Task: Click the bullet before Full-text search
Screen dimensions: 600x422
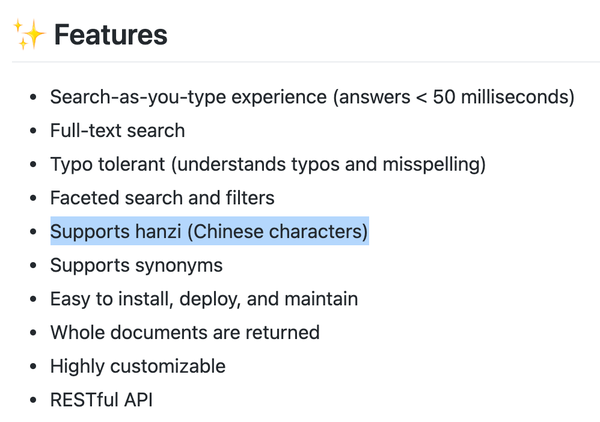Action: (33, 131)
